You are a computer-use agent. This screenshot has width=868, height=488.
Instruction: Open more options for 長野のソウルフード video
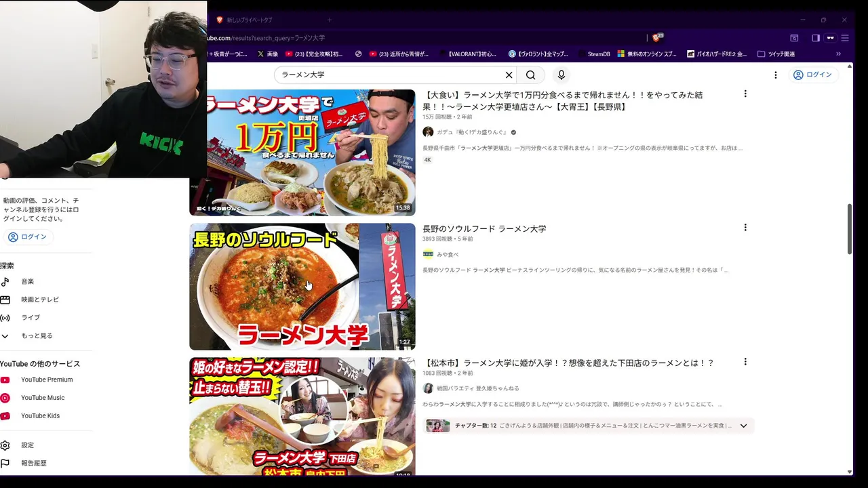pyautogui.click(x=745, y=228)
